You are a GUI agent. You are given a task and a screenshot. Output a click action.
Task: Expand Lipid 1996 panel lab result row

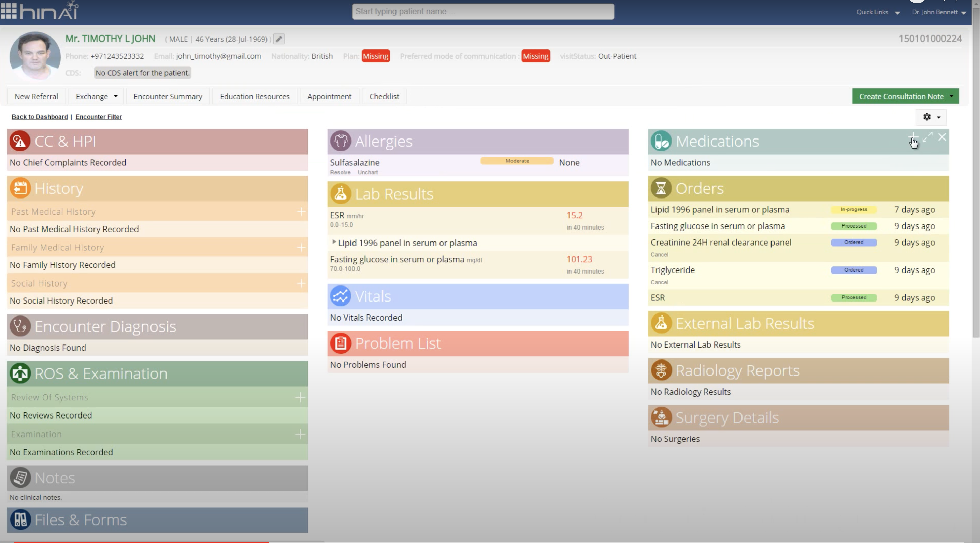click(x=334, y=242)
